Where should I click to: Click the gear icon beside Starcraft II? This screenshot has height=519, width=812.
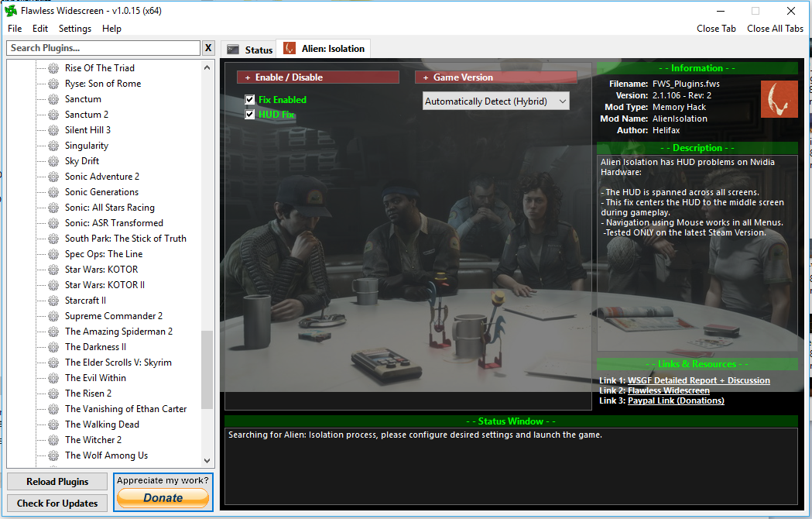click(53, 301)
